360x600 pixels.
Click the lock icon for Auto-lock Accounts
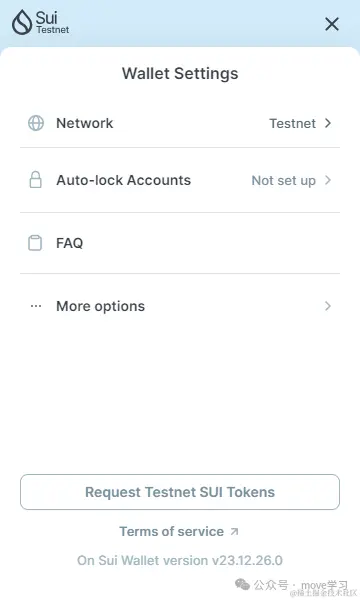tap(36, 179)
